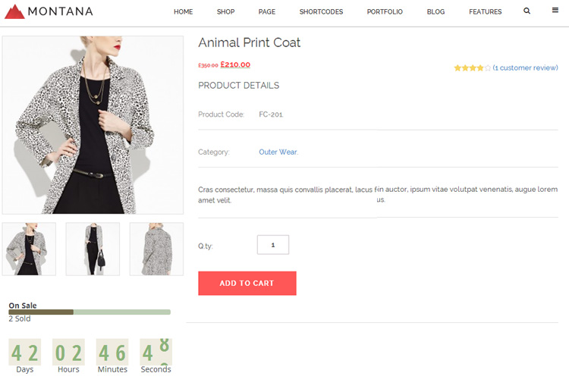
Task: Select the middle thumbnail with handbag
Action: tap(93, 249)
